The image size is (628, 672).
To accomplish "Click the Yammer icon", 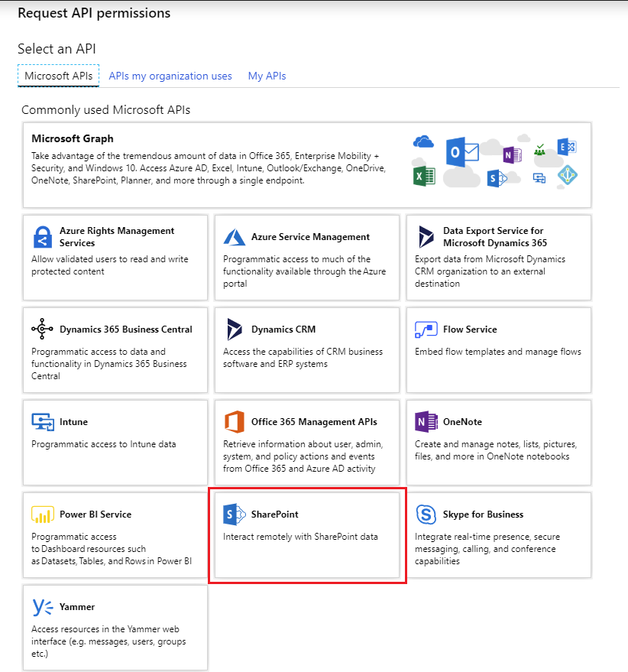I will click(x=43, y=607).
